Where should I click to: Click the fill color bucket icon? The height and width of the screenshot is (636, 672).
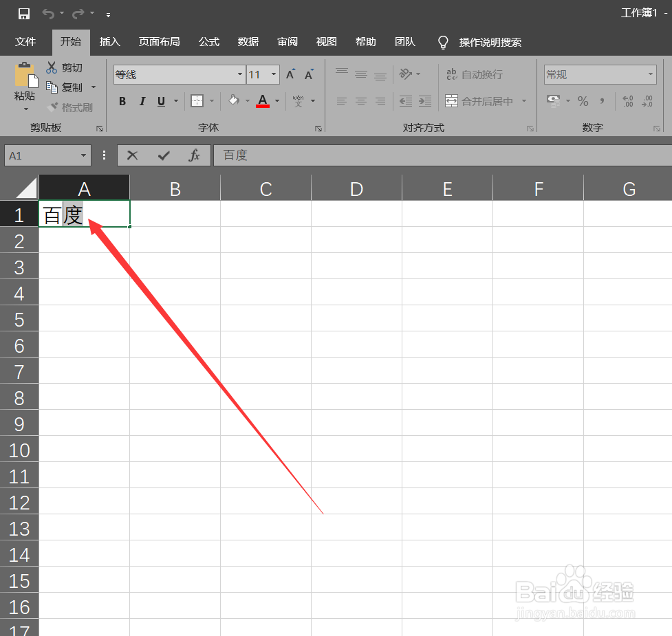point(234,100)
